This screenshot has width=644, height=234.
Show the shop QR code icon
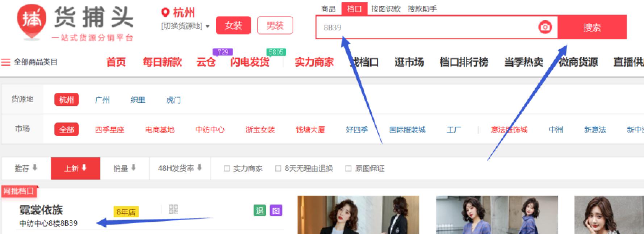tap(173, 209)
